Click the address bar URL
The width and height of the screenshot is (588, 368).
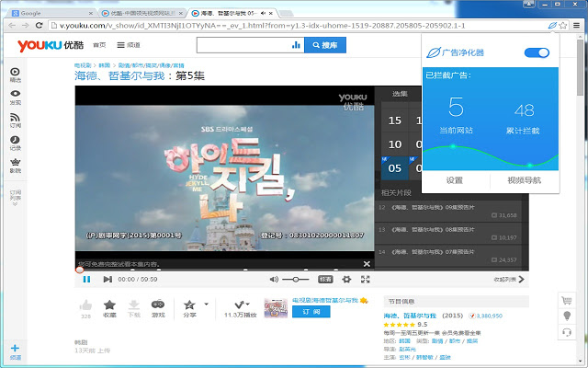click(262, 26)
